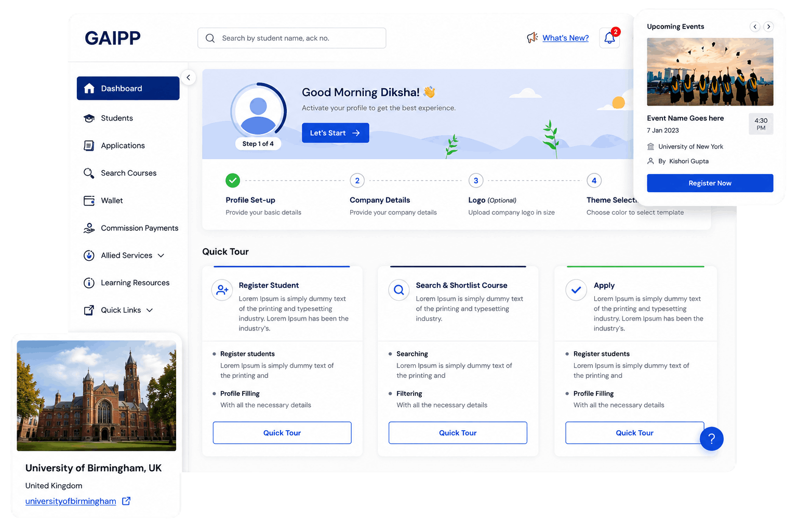Open the Students menu item
Screen dimensions: 798x532
[128, 118]
